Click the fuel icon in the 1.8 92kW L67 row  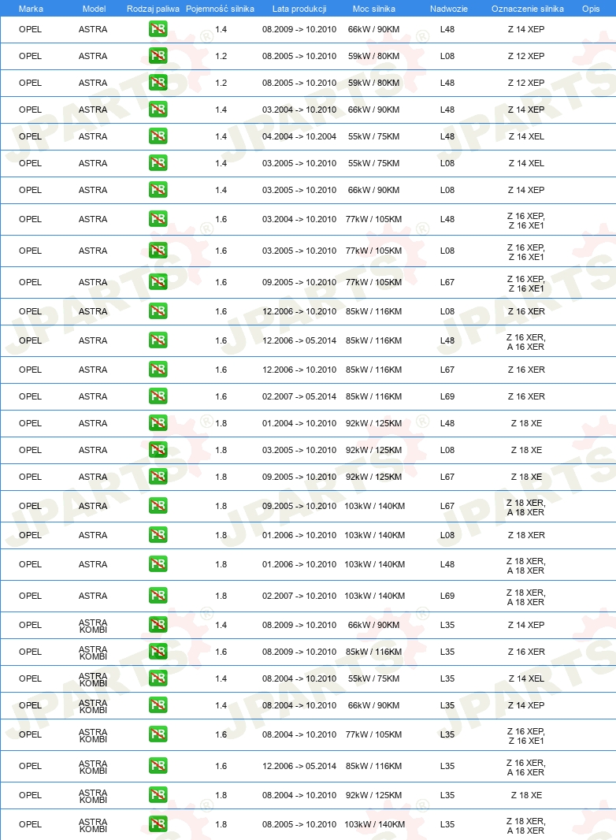(x=158, y=477)
